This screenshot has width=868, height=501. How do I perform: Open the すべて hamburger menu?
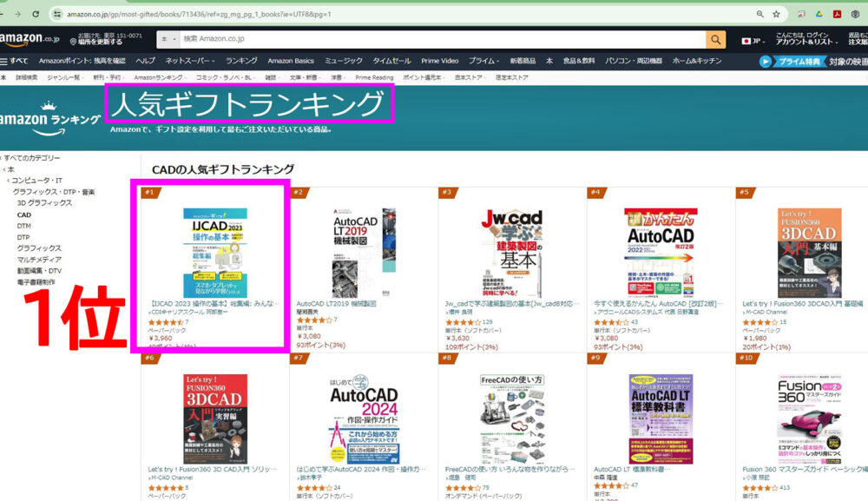15,61
